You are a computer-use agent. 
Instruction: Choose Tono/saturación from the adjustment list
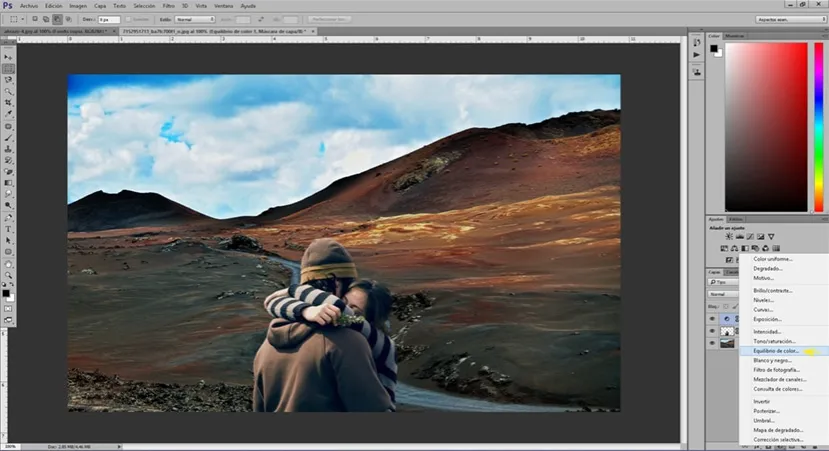tap(775, 341)
